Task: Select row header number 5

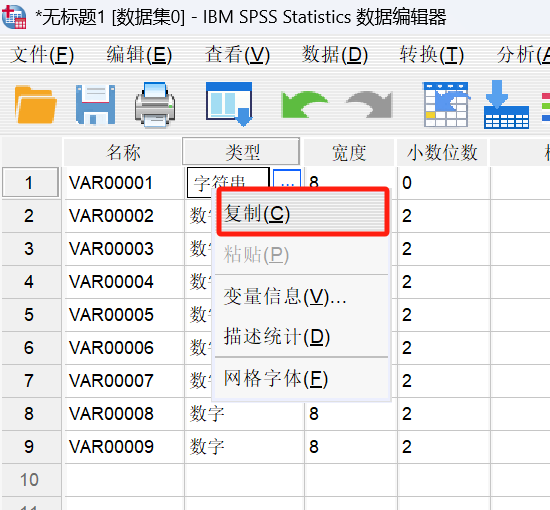Action: tap(30, 315)
